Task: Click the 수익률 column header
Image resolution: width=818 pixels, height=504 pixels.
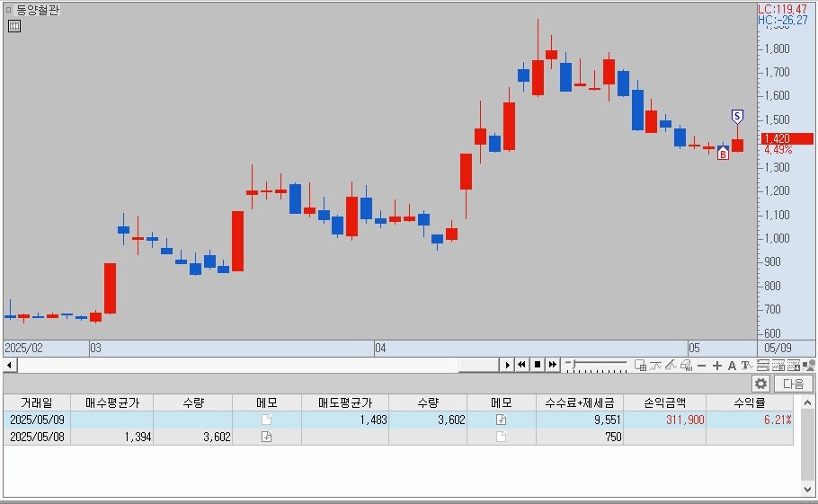Action: [749, 402]
